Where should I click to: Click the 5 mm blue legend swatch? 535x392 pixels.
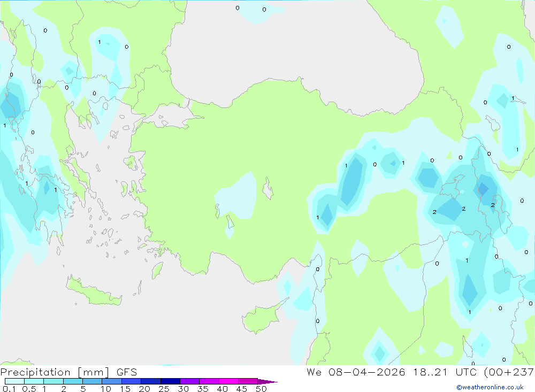coord(93,381)
